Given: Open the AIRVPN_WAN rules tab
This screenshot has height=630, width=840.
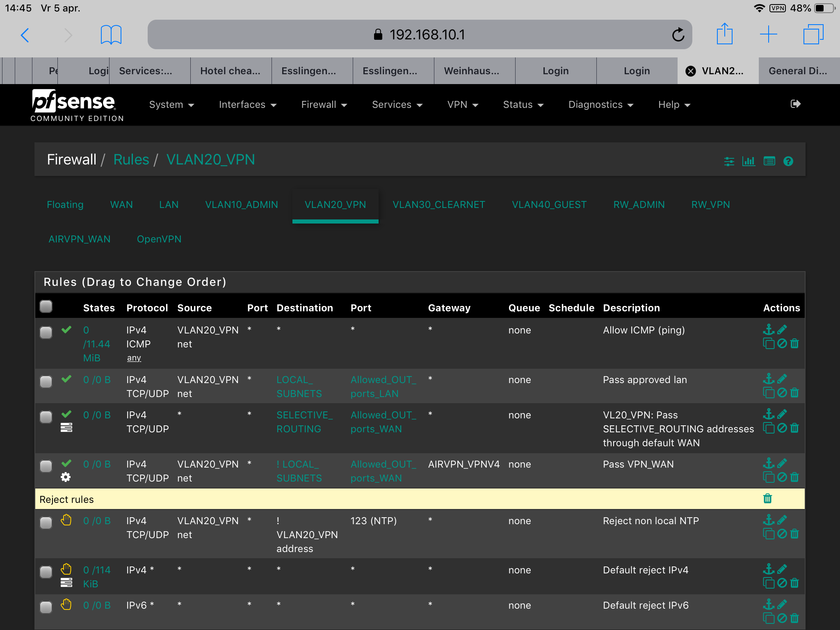Looking at the screenshot, I should click(x=80, y=239).
